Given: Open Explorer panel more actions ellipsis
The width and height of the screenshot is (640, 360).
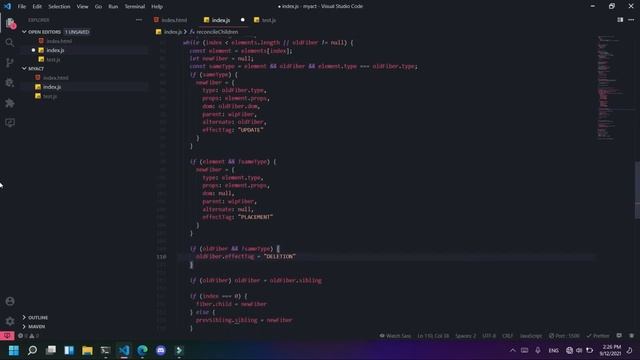Looking at the screenshot, I should coord(139,20).
